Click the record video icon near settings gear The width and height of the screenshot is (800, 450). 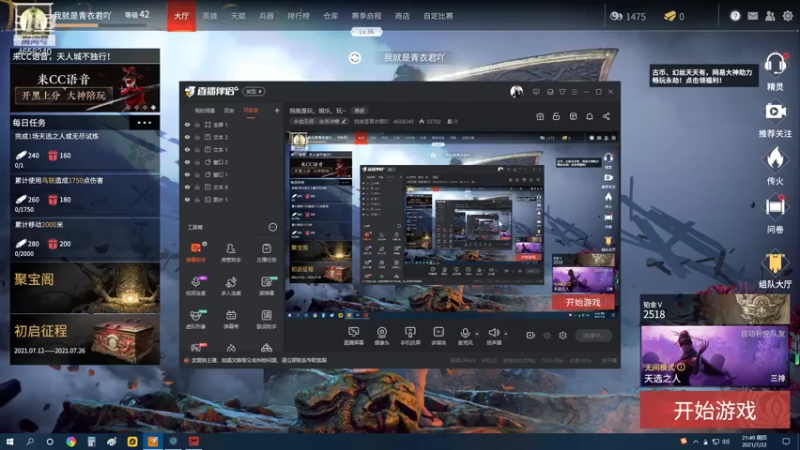531,335
